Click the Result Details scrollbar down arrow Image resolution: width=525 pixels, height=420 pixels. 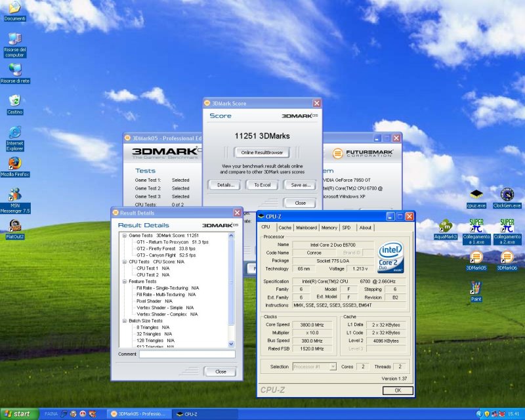[231, 344]
